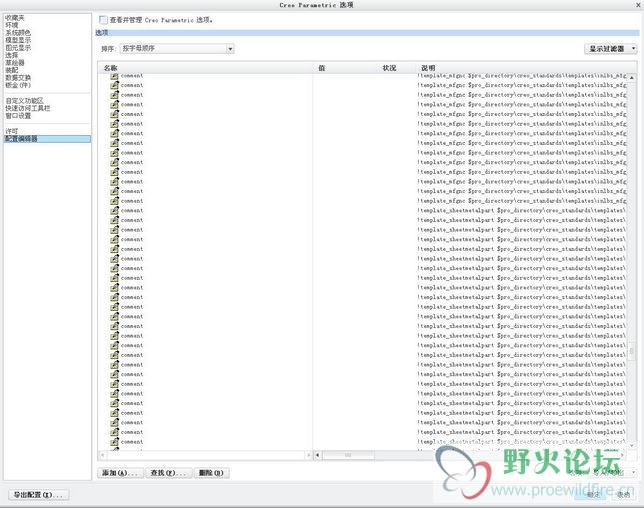Click the 导出配置(X)... button
The image size is (644, 508).
coord(39,495)
